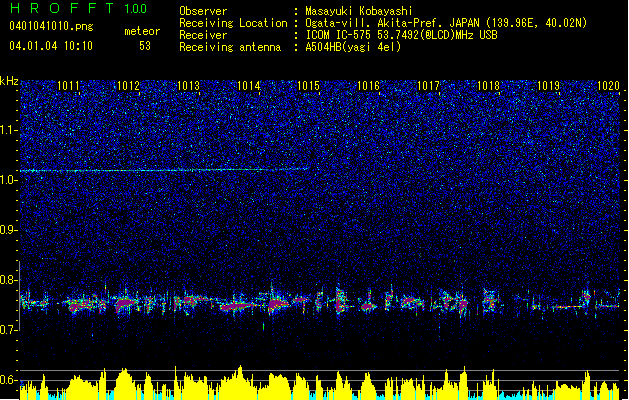The image size is (629, 400).
Task: Click the 1013 time marker
Action: [188, 86]
